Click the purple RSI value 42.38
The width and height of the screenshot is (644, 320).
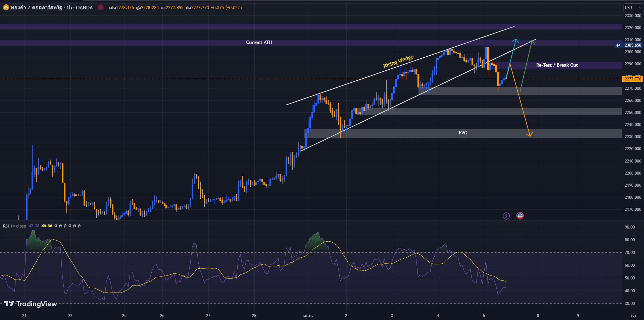pyautogui.click(x=34, y=226)
